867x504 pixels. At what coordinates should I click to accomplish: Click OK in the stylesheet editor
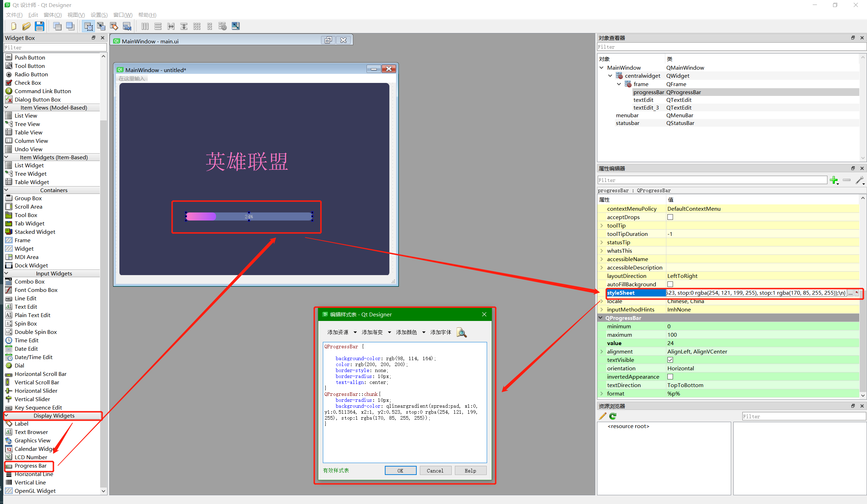click(x=400, y=470)
